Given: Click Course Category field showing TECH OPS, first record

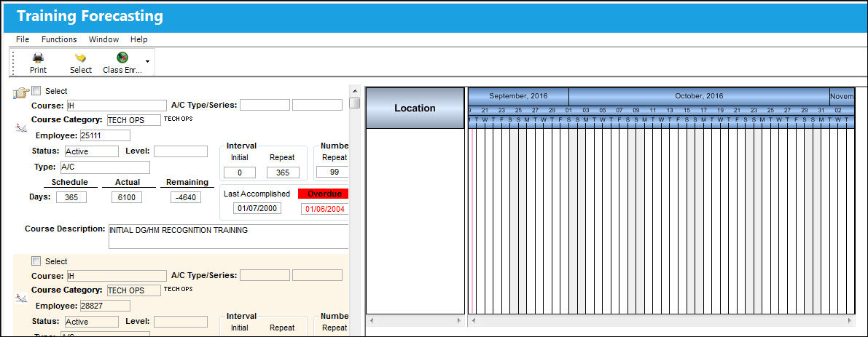Looking at the screenshot, I should 133,120.
